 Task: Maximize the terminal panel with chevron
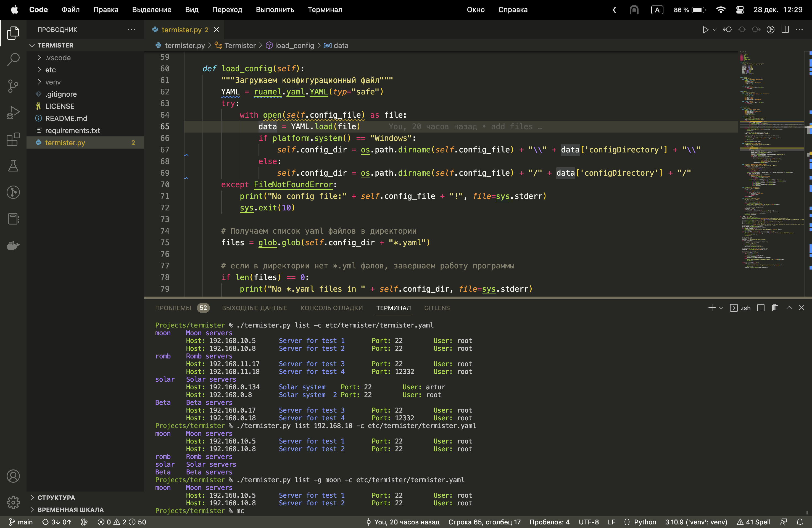click(789, 308)
